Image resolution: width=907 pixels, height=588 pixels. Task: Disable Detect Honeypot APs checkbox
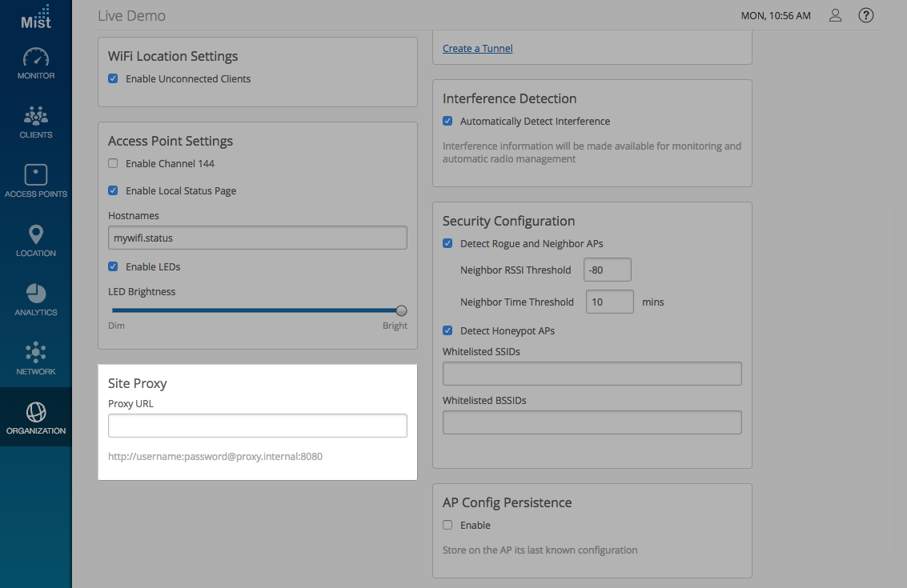447,330
